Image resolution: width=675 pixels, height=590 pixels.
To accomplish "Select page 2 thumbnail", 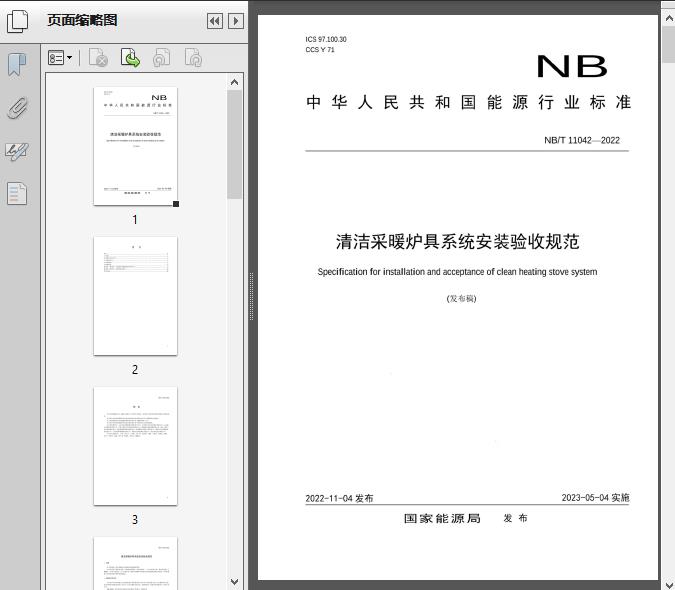I will 135,296.
